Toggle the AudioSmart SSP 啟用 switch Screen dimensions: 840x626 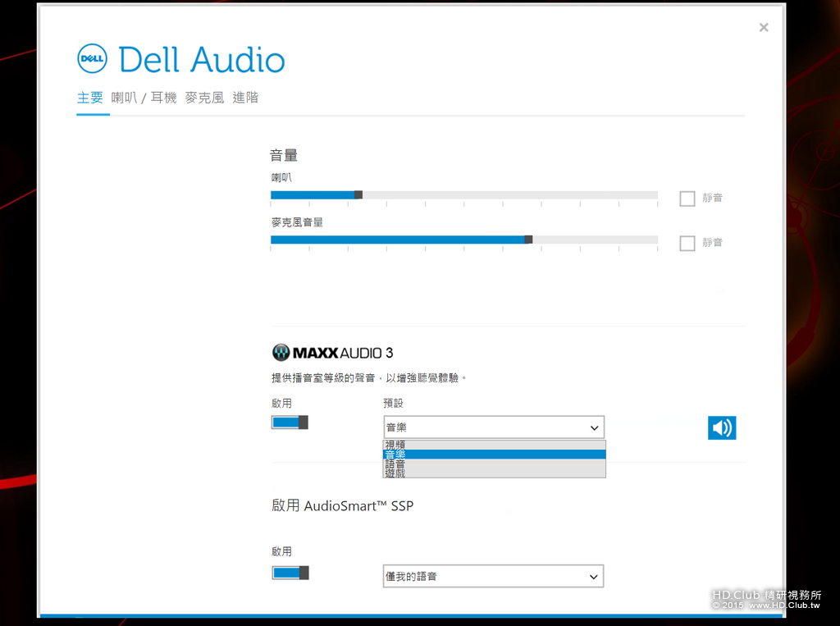(x=290, y=573)
